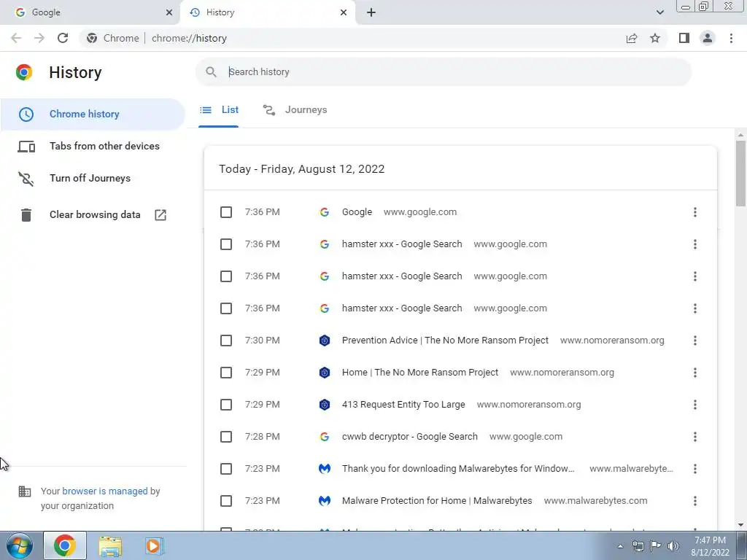The image size is (747, 560).
Task: Click the managed organization building icon
Action: (x=24, y=491)
